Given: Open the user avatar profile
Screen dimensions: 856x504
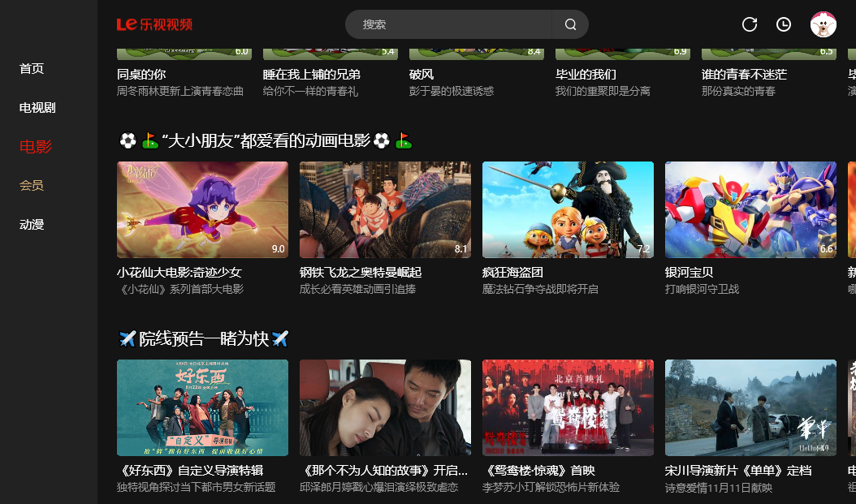Looking at the screenshot, I should 824,24.
